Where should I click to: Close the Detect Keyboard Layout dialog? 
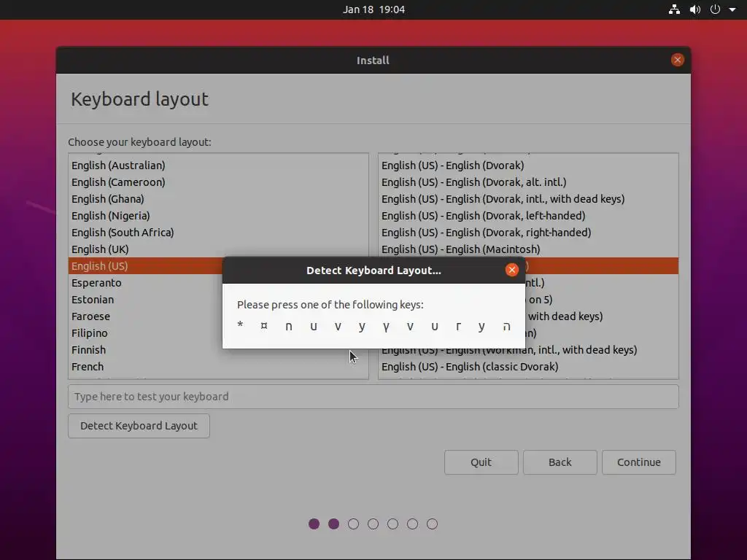(511, 270)
